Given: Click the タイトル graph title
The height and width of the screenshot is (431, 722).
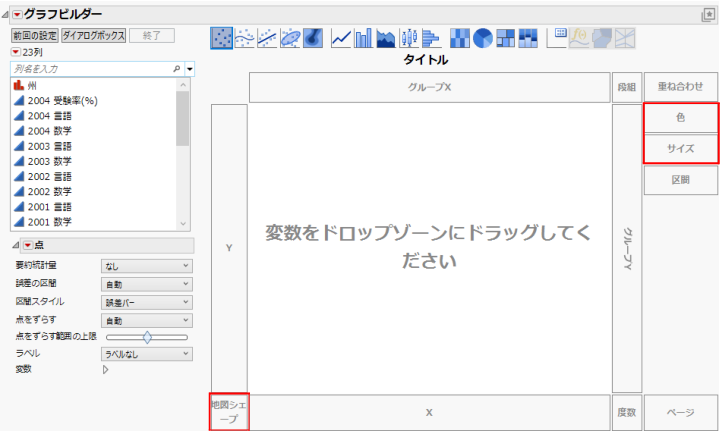Looking at the screenshot, I should (x=426, y=60).
